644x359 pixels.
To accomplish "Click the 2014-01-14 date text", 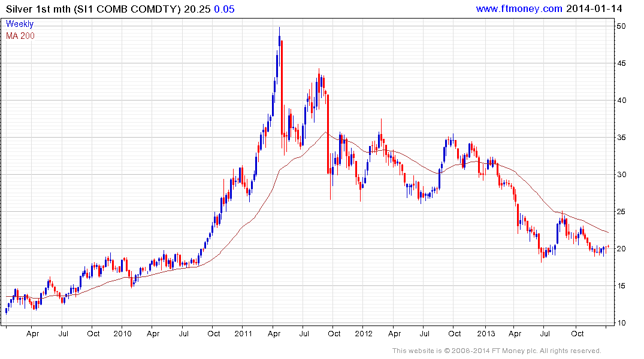I will pyautogui.click(x=594, y=8).
